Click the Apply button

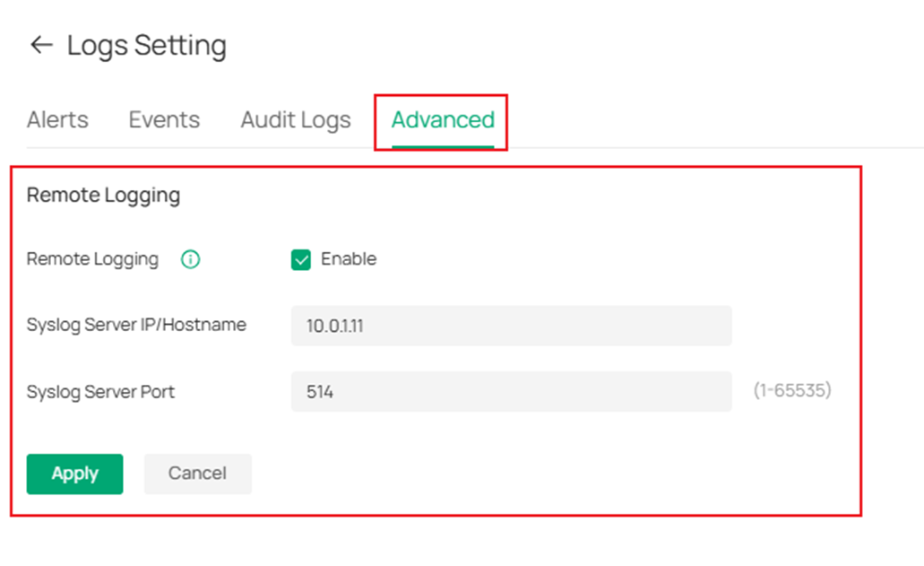pos(75,474)
